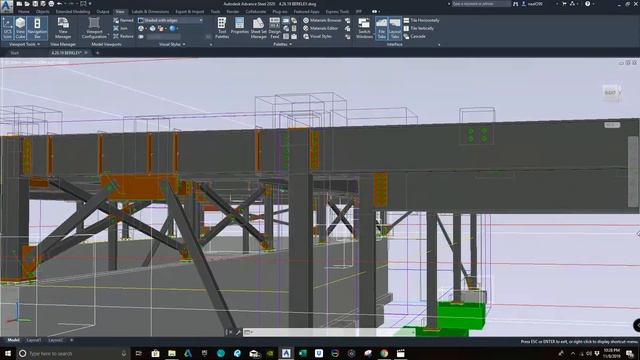This screenshot has width=640, height=360.
Task: Switch to the Output ribbon tab
Action: tap(102, 12)
